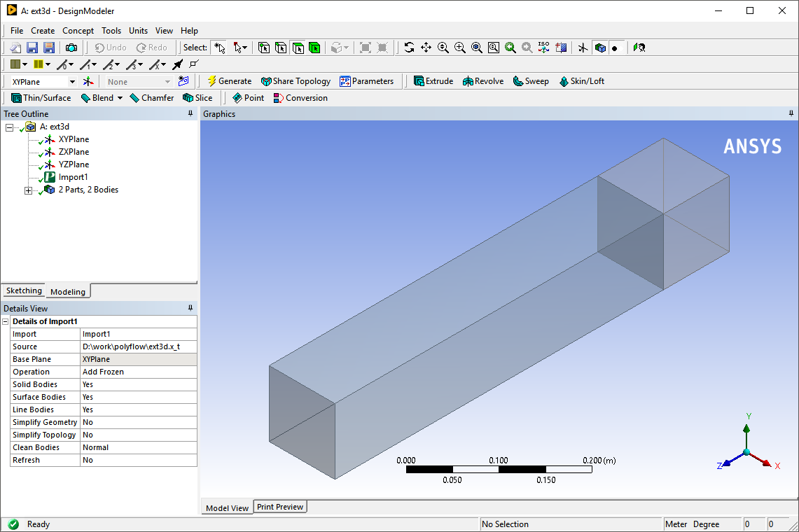Click the Skin/Loft feature tool
The height and width of the screenshot is (532, 799).
581,81
